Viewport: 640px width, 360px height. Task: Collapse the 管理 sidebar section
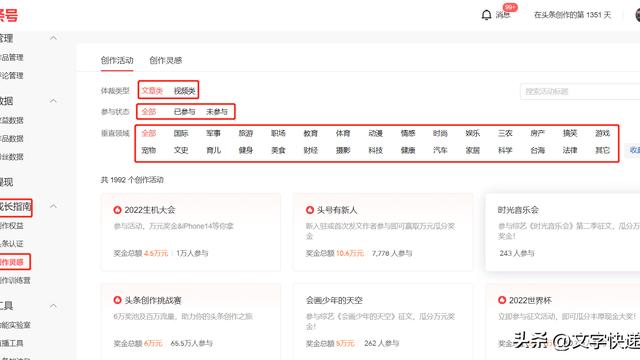[53, 38]
